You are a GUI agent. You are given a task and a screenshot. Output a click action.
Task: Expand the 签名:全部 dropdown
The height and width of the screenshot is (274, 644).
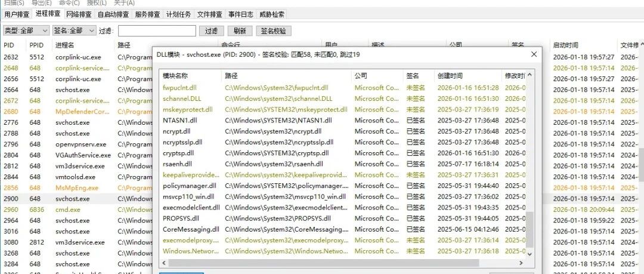pyautogui.click(x=75, y=31)
